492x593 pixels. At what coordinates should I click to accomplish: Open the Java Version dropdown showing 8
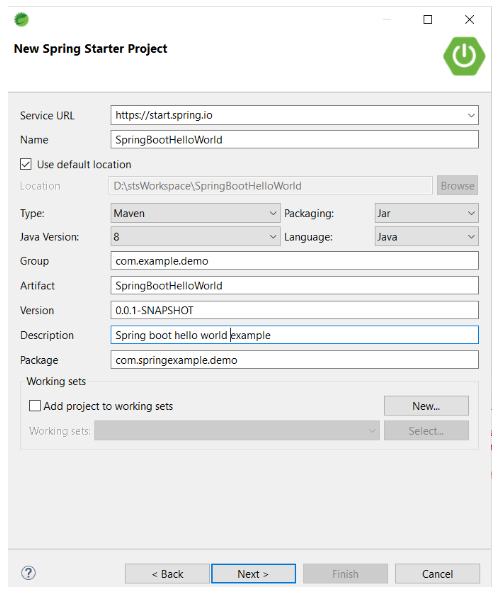coord(196,237)
